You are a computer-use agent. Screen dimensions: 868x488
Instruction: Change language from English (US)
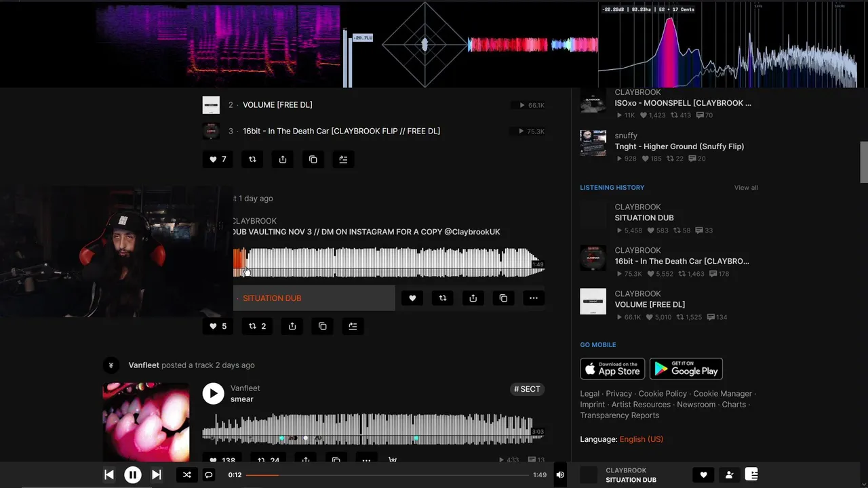(641, 439)
